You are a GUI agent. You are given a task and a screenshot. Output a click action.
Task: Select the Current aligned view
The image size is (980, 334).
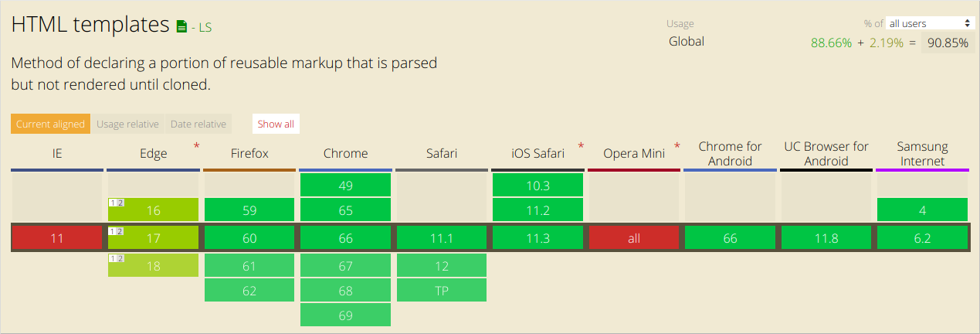pyautogui.click(x=51, y=124)
